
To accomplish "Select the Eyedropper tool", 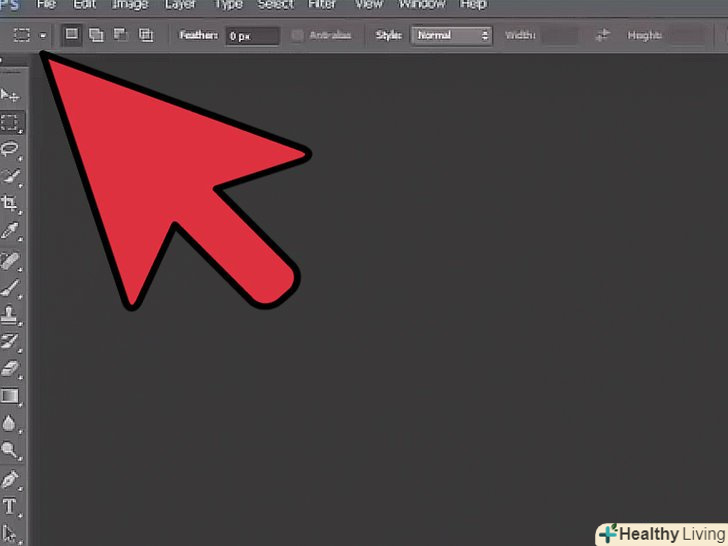I will [x=10, y=231].
